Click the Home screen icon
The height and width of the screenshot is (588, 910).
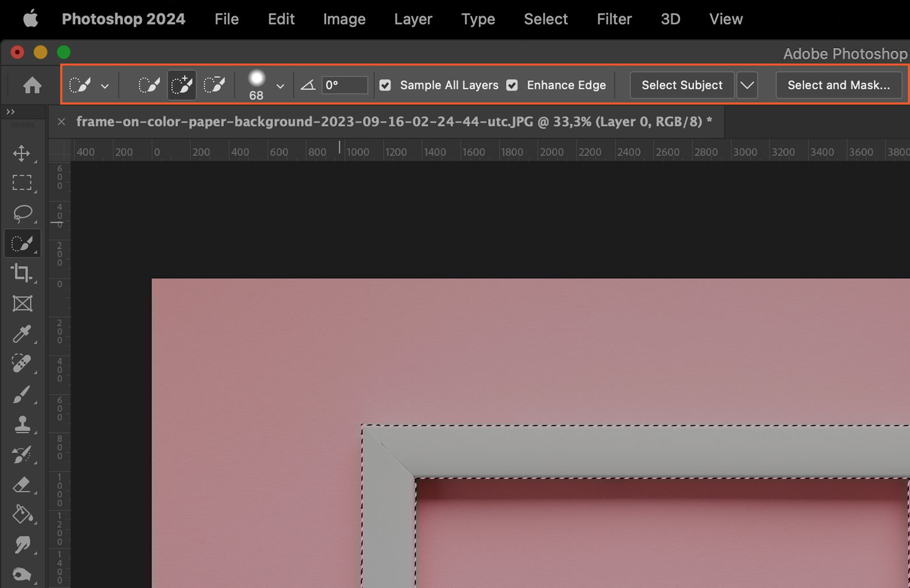point(32,85)
